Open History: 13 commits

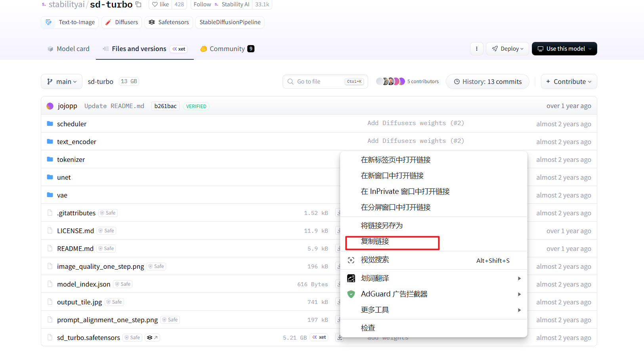tap(487, 82)
